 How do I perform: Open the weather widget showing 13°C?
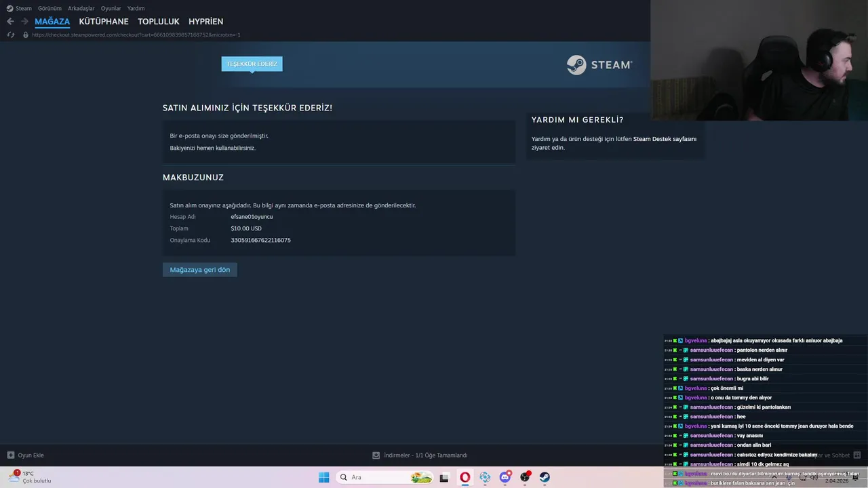(x=30, y=477)
